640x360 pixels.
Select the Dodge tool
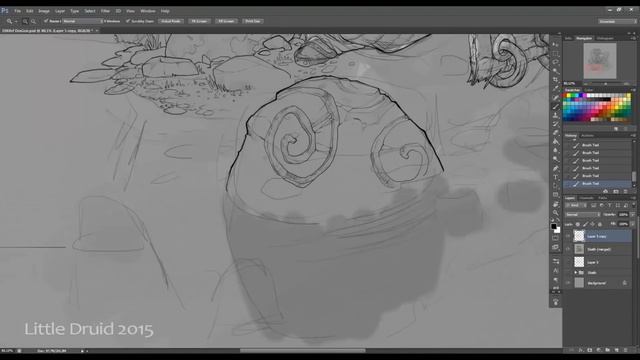click(x=556, y=159)
